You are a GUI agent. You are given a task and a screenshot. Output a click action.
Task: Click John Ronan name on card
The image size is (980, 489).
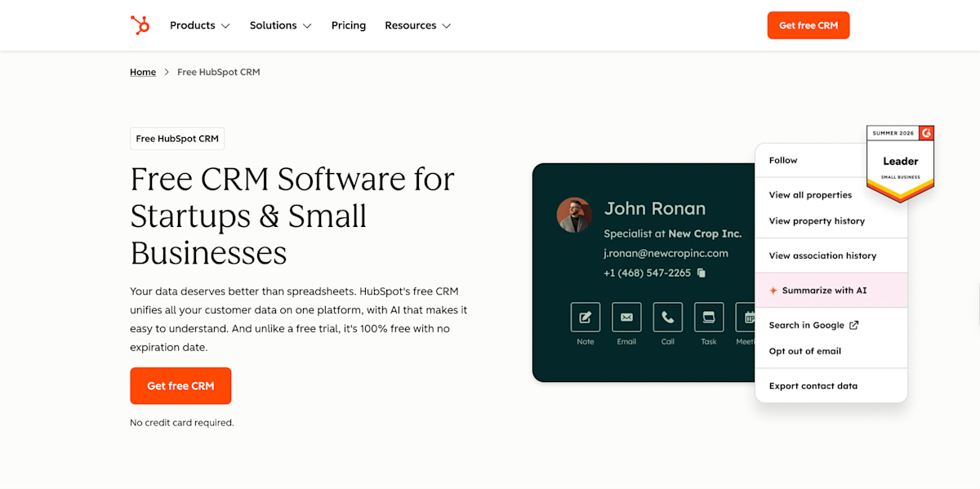point(655,209)
